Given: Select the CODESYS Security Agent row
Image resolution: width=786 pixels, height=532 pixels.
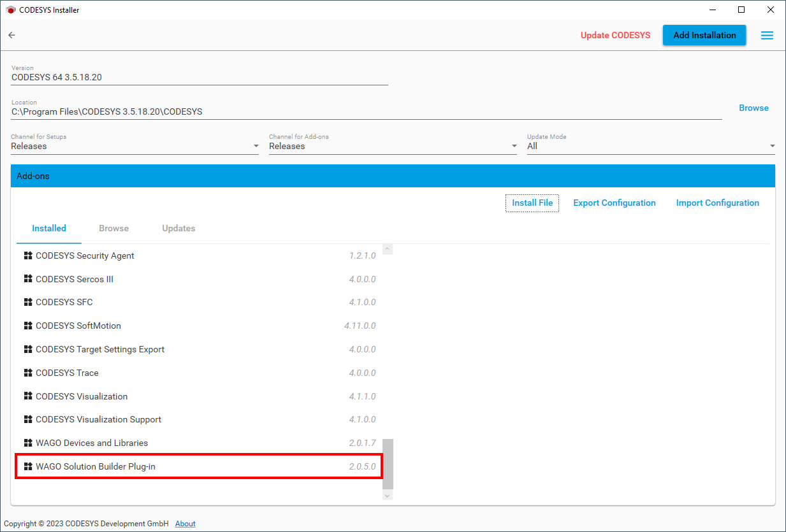Looking at the screenshot, I should click(x=199, y=255).
